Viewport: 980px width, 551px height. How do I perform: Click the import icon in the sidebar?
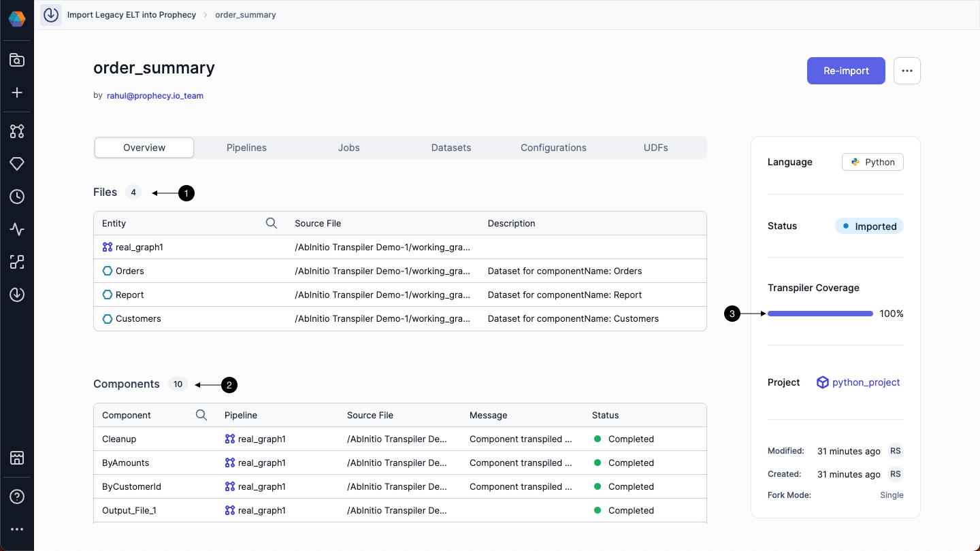[16, 295]
